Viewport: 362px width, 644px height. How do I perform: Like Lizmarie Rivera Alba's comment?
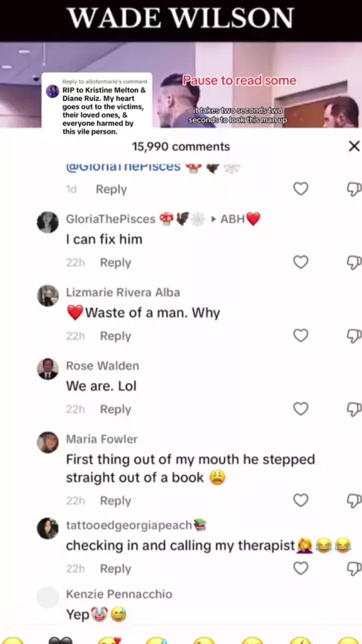(x=301, y=336)
